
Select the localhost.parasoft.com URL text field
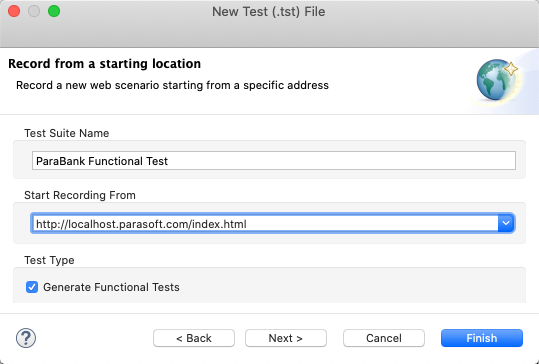(265, 223)
